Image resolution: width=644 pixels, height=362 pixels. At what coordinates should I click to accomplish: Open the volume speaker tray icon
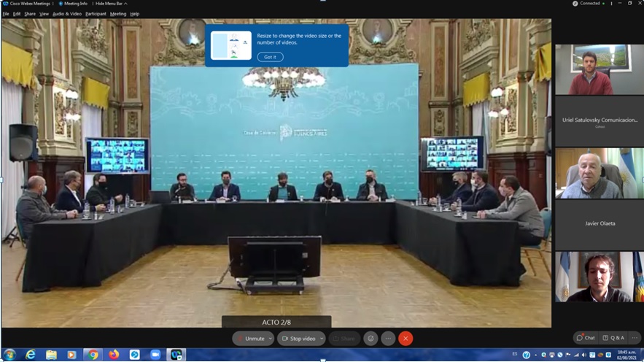tap(584, 355)
